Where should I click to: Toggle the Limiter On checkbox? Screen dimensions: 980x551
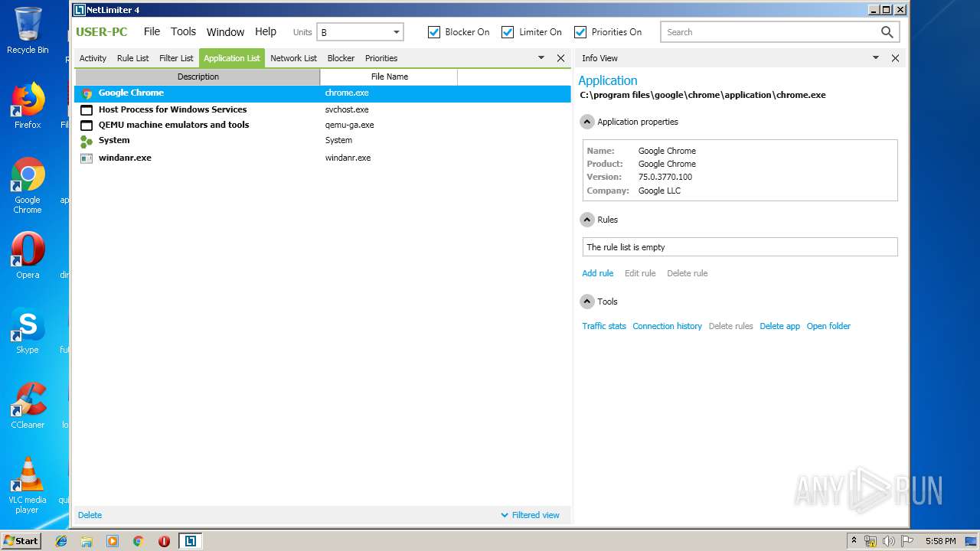(x=508, y=32)
